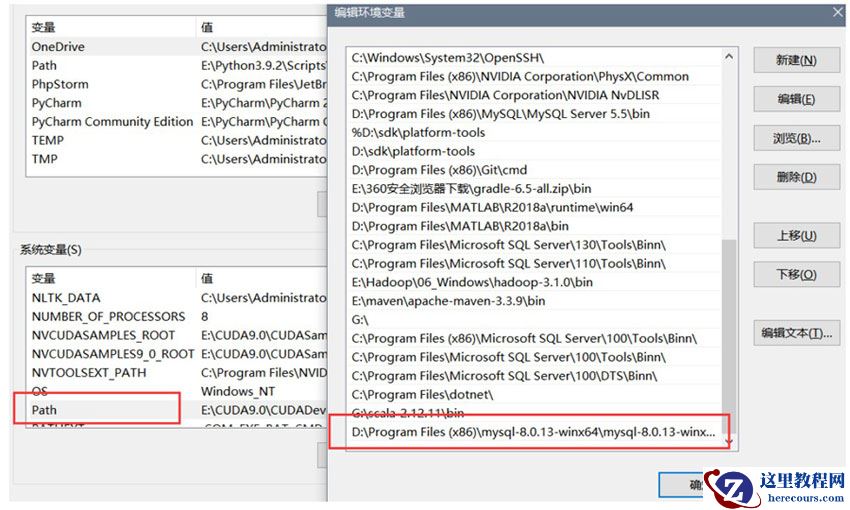Select NUMBER_OF_PROCESSORS system variable row
Screen dimensions: 850x510
[177, 317]
